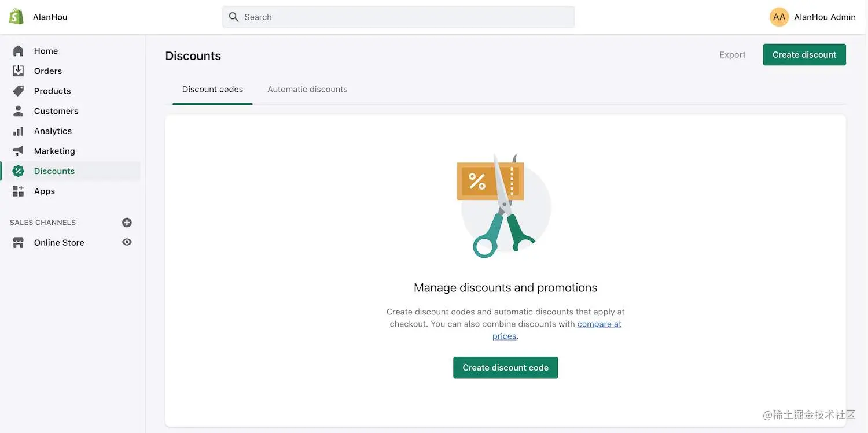Click the AA avatar circle
Viewport: 868px width, 433px height.
coord(779,16)
